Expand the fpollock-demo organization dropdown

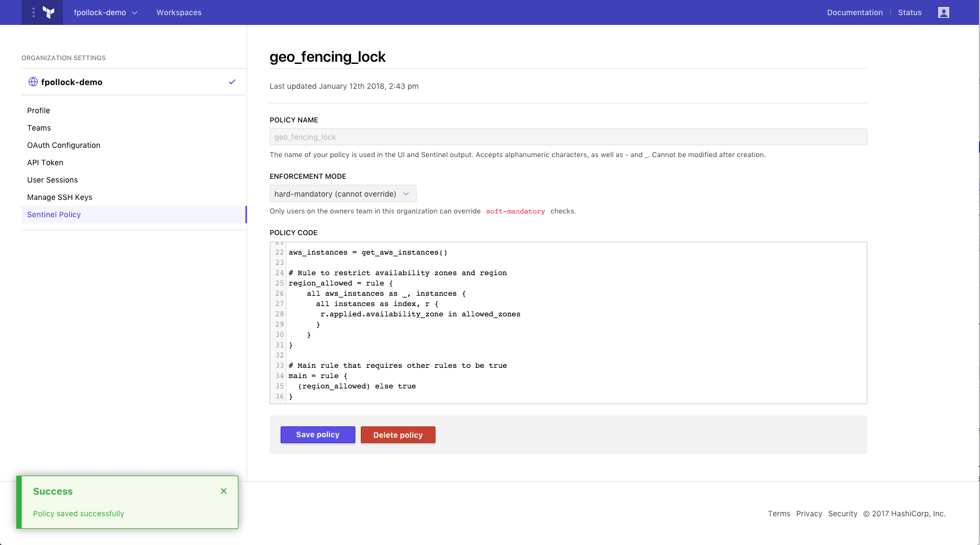click(106, 12)
